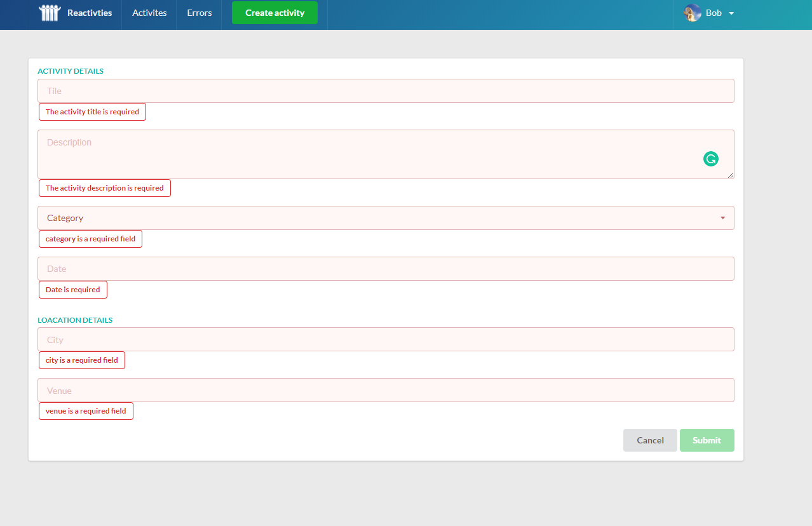Expand Bob's account menu chevron
This screenshot has width=812, height=526.
pos(729,13)
